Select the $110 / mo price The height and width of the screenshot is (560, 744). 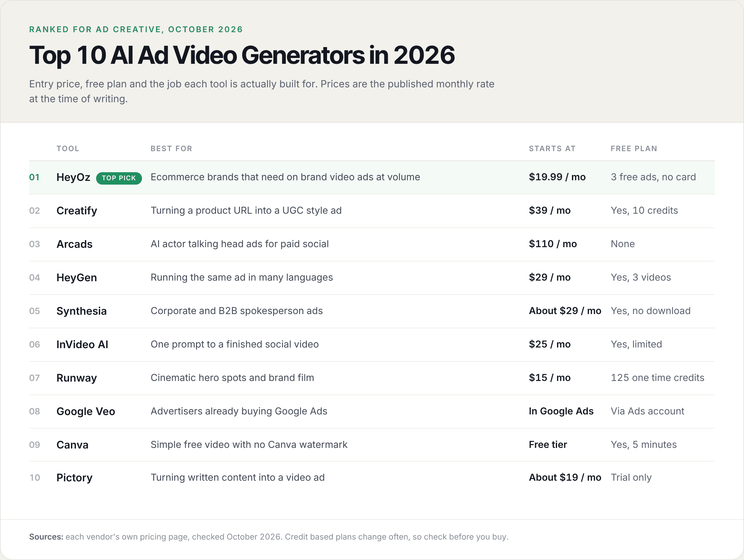553,244
